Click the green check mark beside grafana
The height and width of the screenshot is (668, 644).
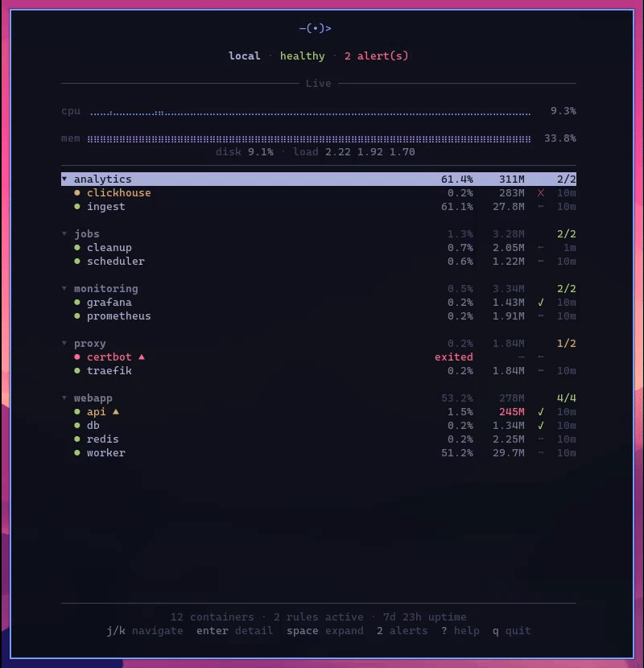542,302
